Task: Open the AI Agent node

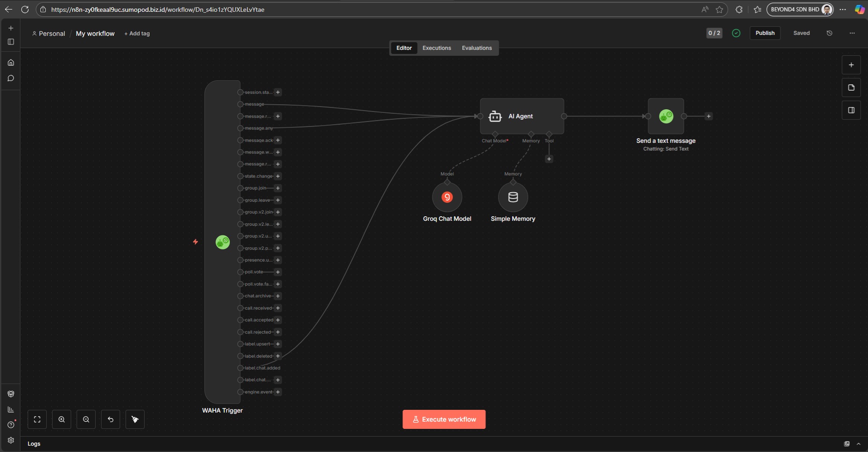Action: point(521,116)
